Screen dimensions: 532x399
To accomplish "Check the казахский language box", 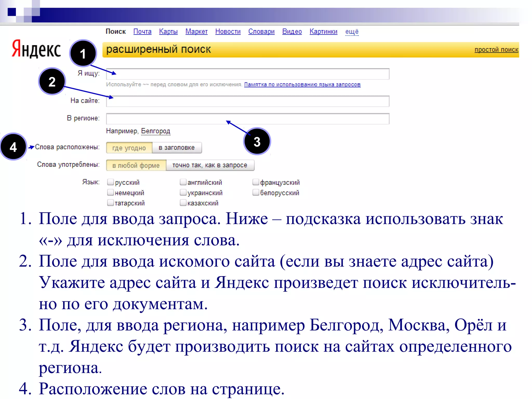I will coord(183,203).
